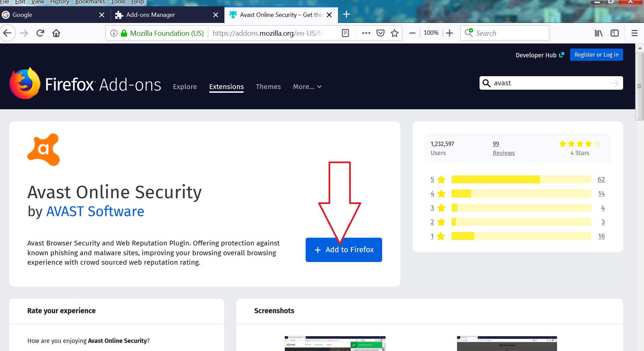The image size is (644, 351).
Task: Show site information icon in address bar
Action: 114,33
